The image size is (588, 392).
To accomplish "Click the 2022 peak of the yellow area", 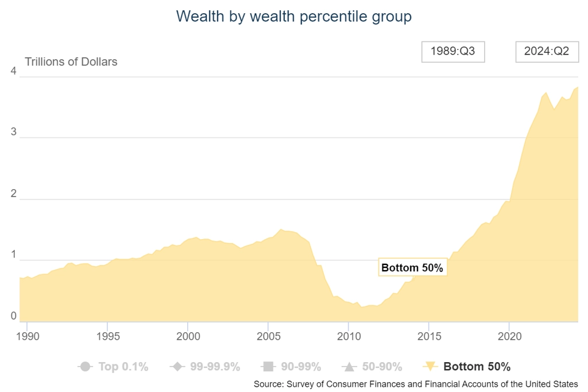I will tap(546, 93).
